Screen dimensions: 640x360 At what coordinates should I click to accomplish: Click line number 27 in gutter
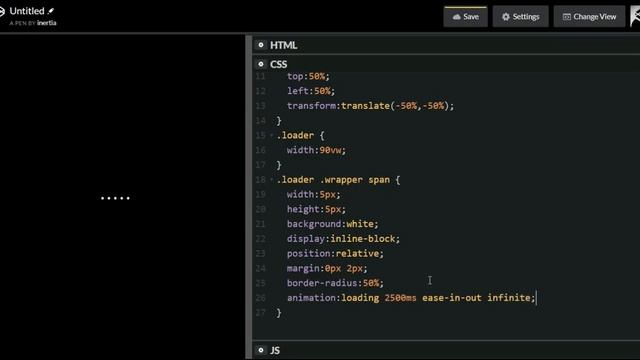coord(261,313)
